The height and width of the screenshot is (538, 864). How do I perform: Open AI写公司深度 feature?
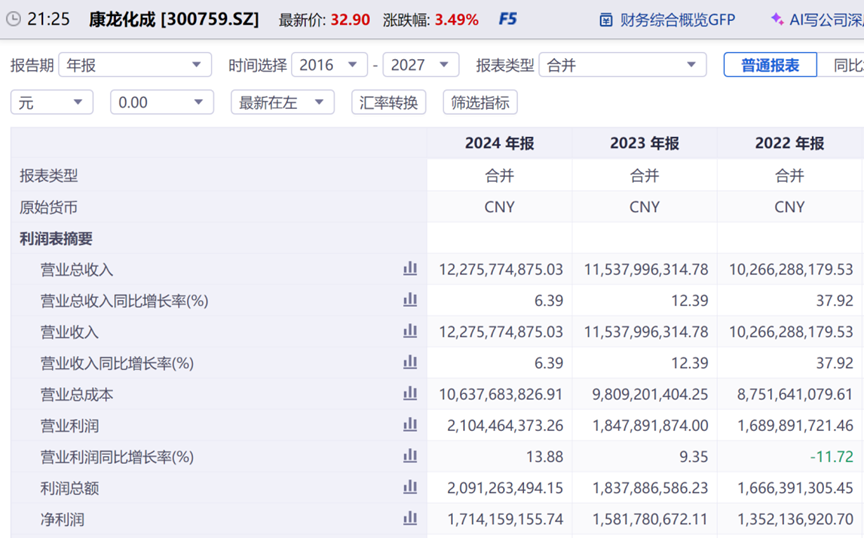click(x=816, y=19)
